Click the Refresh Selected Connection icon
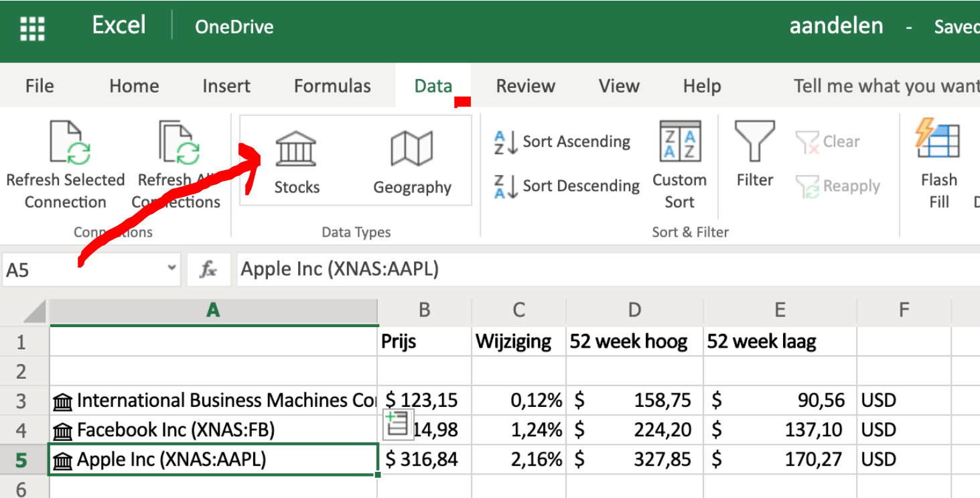The image size is (980, 498). pos(70,143)
